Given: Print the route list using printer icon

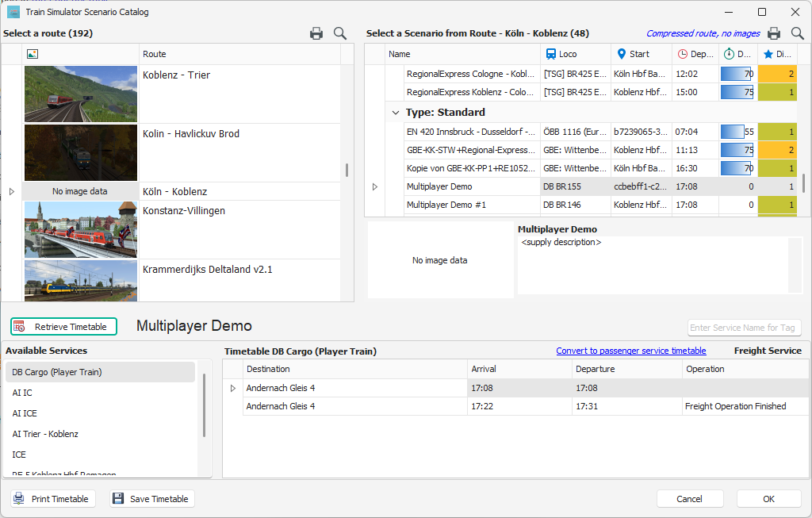Looking at the screenshot, I should 316,33.
